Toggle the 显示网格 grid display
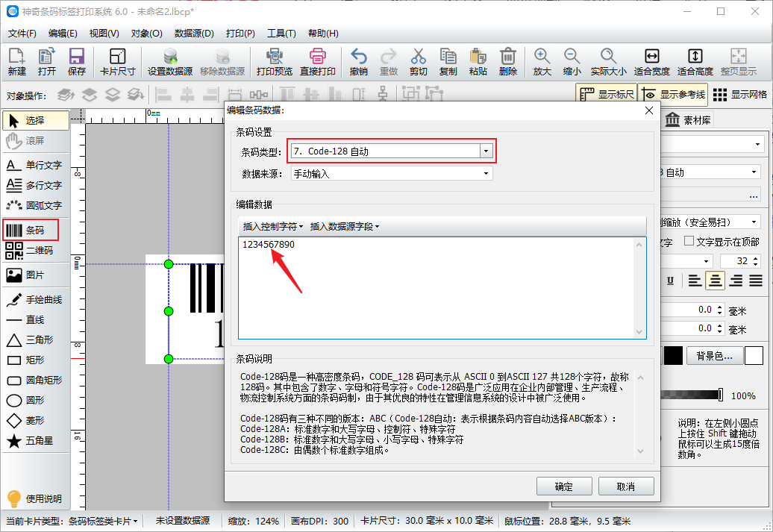 point(740,94)
